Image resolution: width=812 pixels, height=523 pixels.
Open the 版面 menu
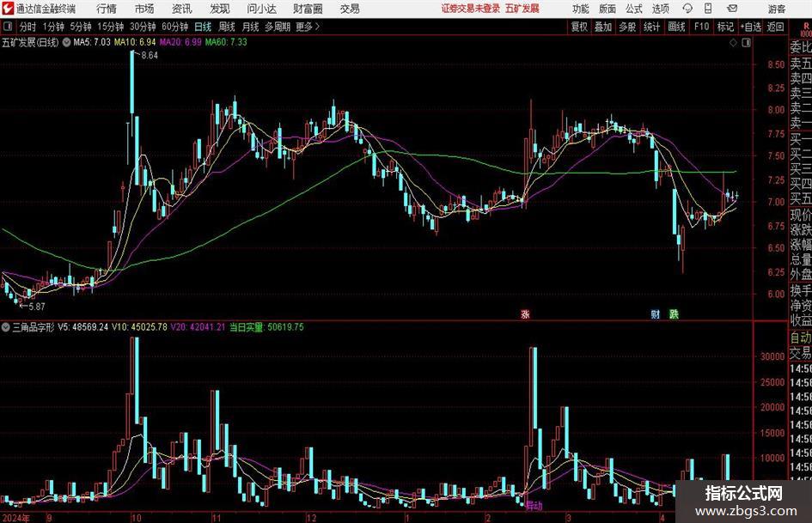click(x=607, y=9)
